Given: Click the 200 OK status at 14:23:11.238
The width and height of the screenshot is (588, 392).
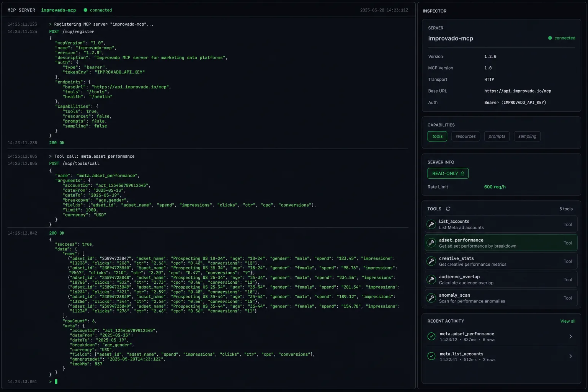Looking at the screenshot, I should pyautogui.click(x=57, y=143).
